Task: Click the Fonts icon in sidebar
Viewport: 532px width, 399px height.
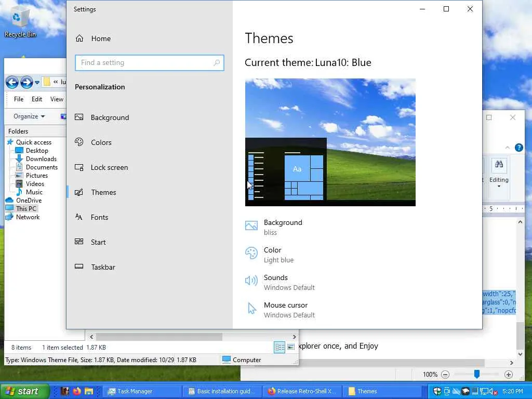Action: coord(79,217)
